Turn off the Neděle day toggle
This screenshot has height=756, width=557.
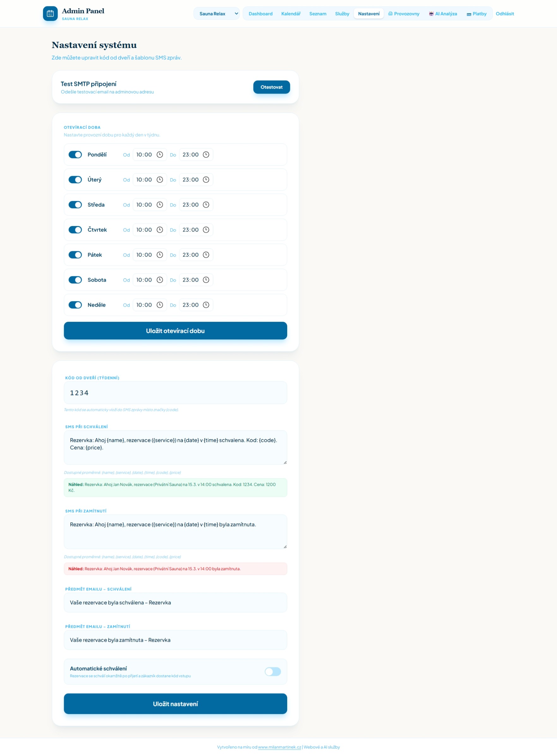75,305
